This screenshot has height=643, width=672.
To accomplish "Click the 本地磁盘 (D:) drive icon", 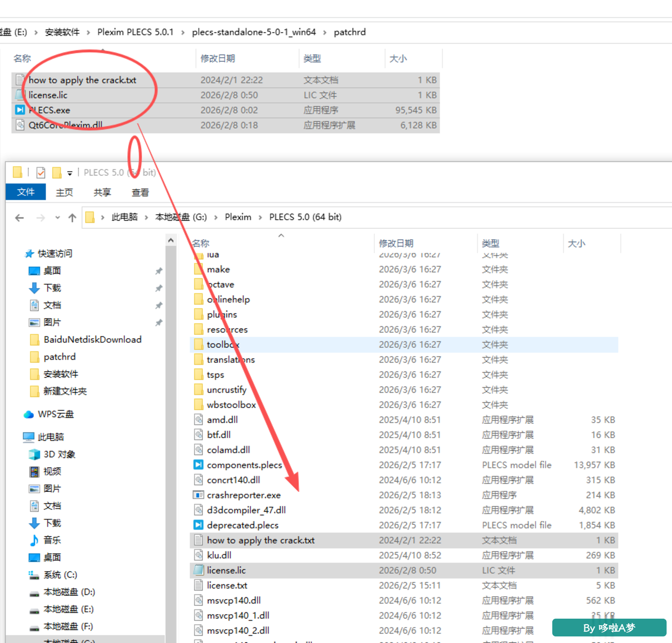I will (x=34, y=593).
